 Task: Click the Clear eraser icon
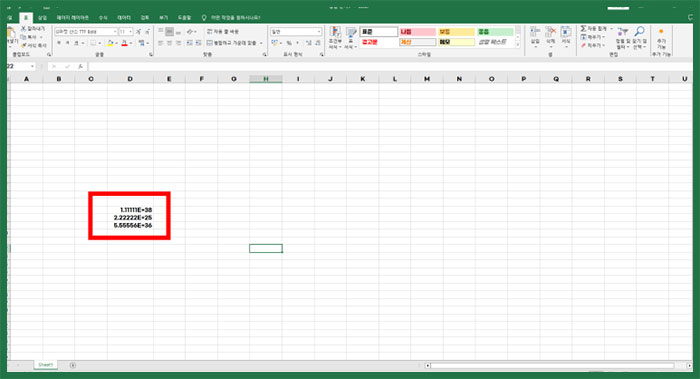pos(583,46)
